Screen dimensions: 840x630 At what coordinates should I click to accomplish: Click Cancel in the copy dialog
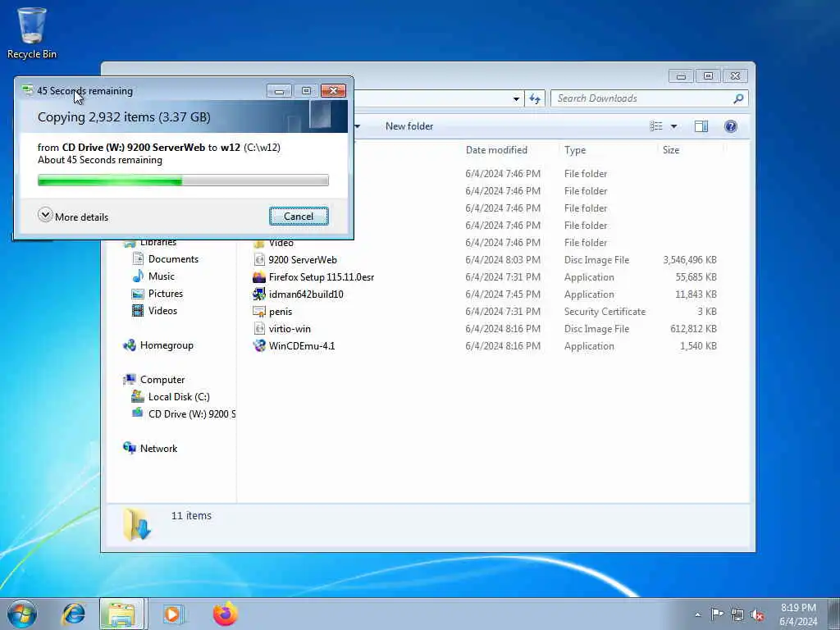299,217
